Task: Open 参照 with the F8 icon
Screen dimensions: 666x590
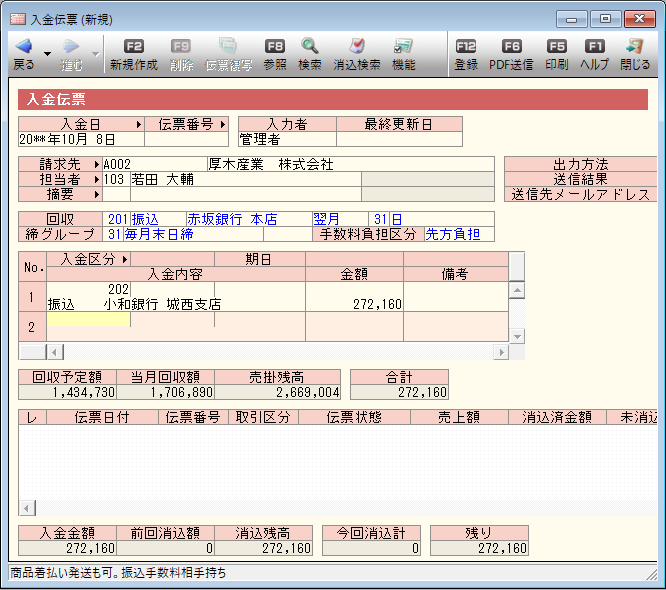Action: click(x=275, y=47)
